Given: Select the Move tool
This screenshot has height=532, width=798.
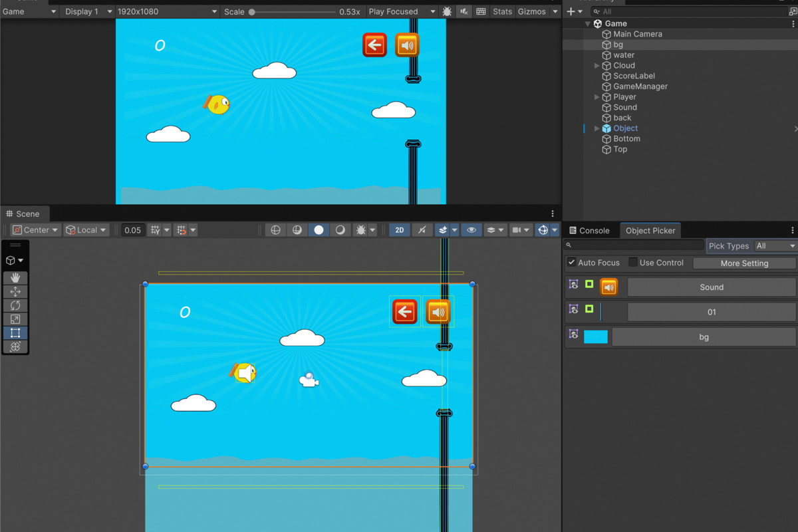Looking at the screenshot, I should pyautogui.click(x=15, y=291).
